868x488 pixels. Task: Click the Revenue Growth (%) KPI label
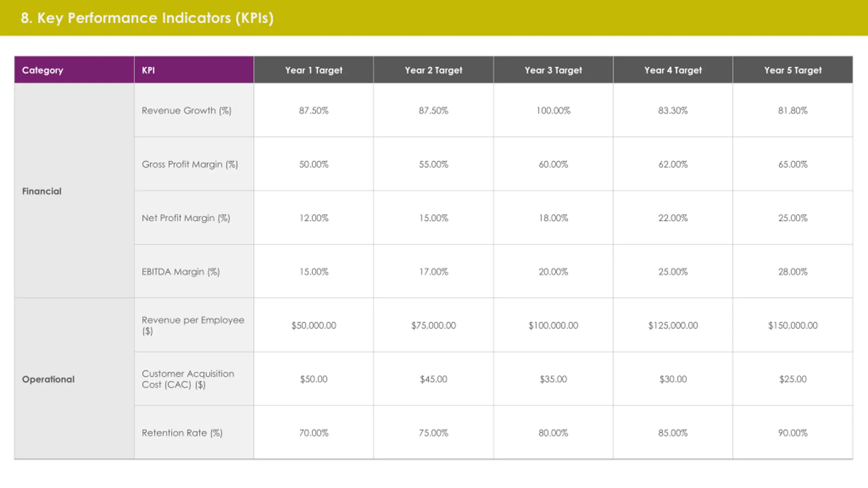[186, 110]
